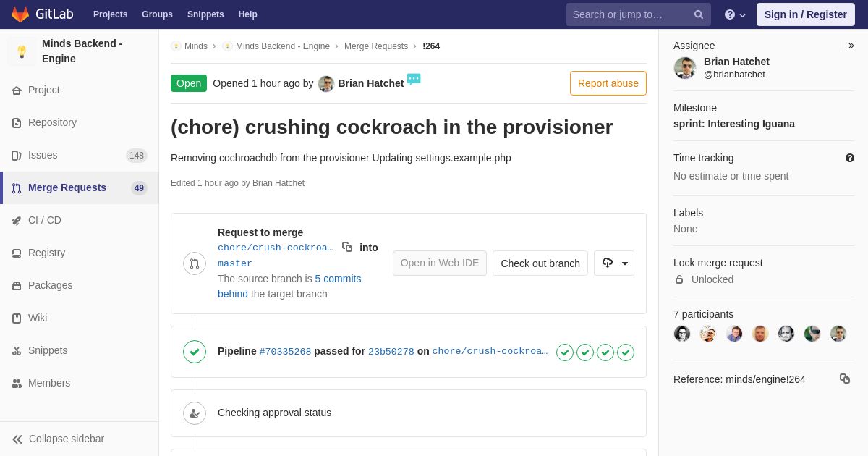Click the chat bubble icon beside Brian Hatchet

point(414,80)
